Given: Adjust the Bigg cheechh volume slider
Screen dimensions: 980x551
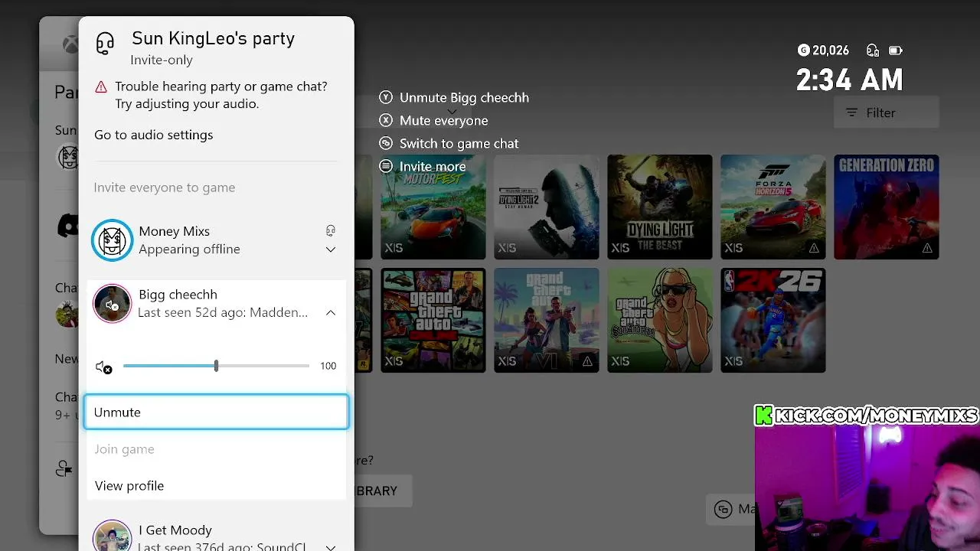Looking at the screenshot, I should (x=216, y=366).
